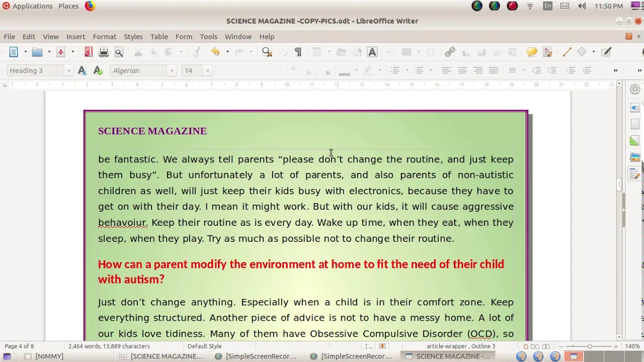The height and width of the screenshot is (362, 644).
Task: Insert a hyperlink with the chain icon
Action: 450,52
